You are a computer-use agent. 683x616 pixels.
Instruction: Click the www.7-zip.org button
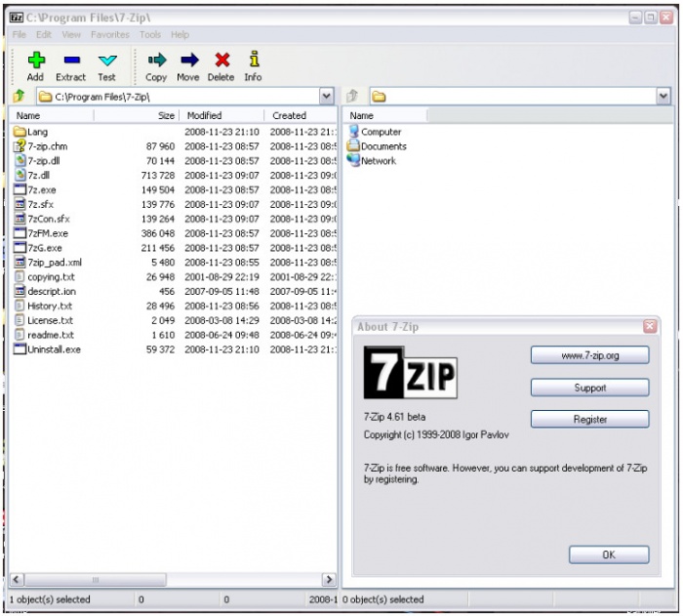click(x=589, y=355)
